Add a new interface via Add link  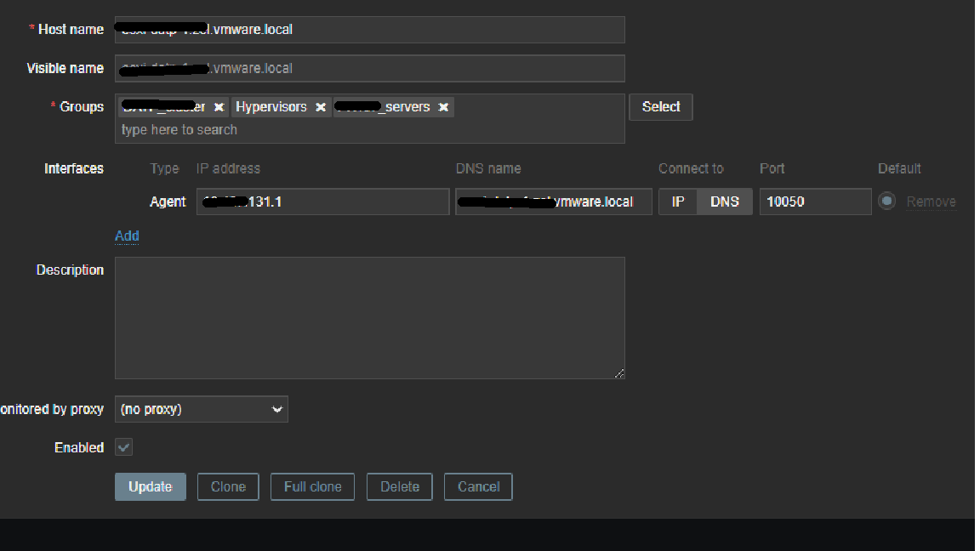(x=127, y=236)
